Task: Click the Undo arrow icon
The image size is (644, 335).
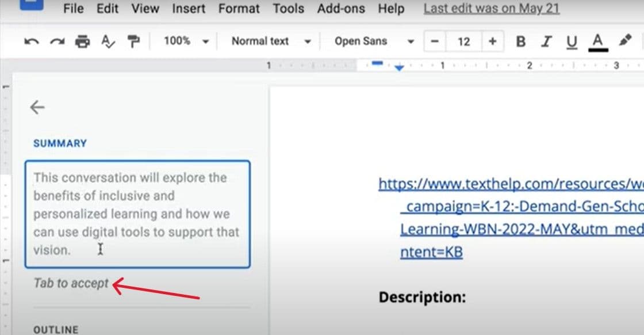Action: click(32, 41)
